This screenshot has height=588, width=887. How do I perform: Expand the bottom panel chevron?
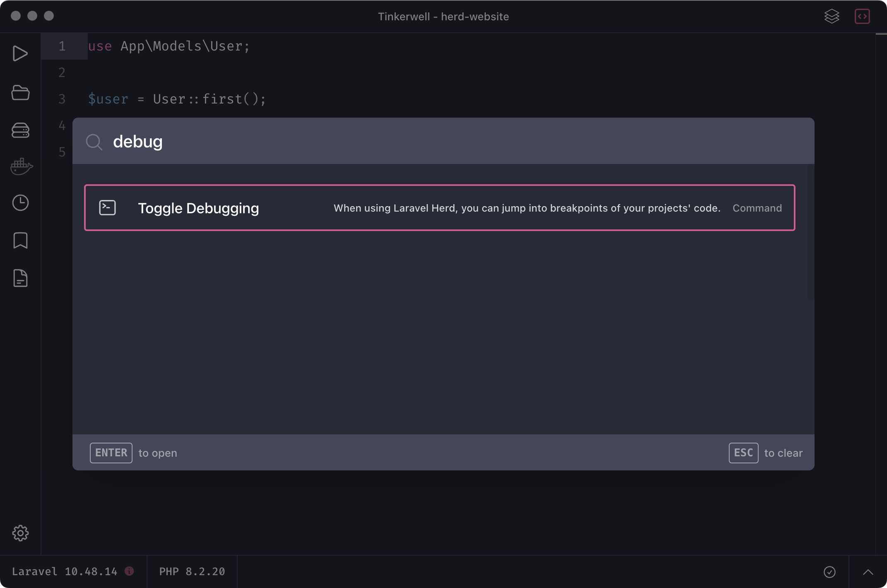(x=868, y=572)
